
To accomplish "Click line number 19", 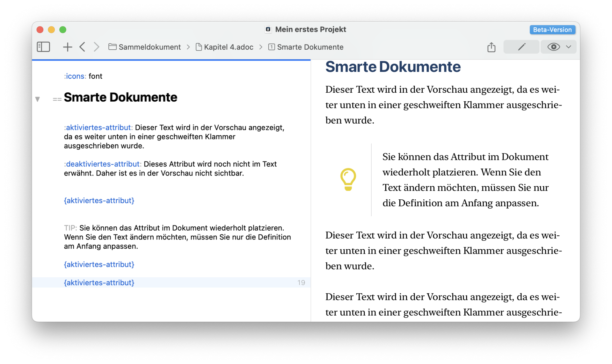I will click(x=301, y=282).
